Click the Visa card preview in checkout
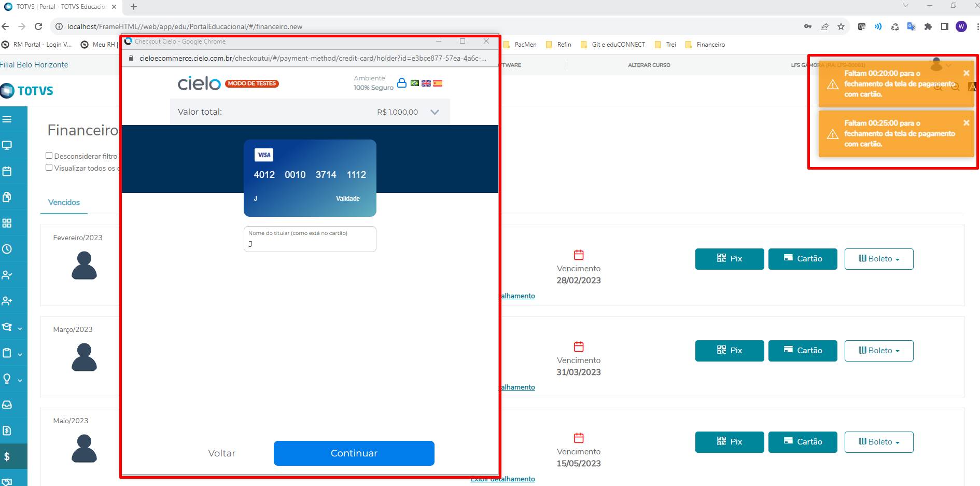 [310, 178]
